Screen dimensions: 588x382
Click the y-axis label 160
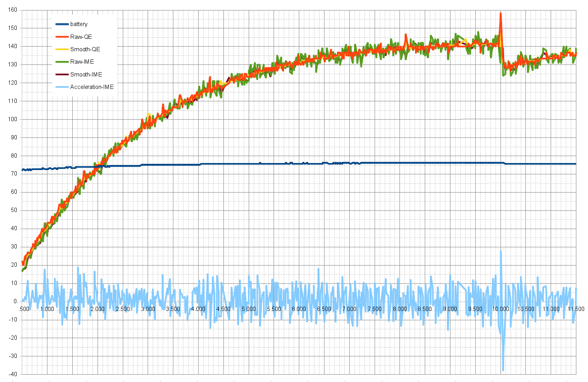pos(12,10)
